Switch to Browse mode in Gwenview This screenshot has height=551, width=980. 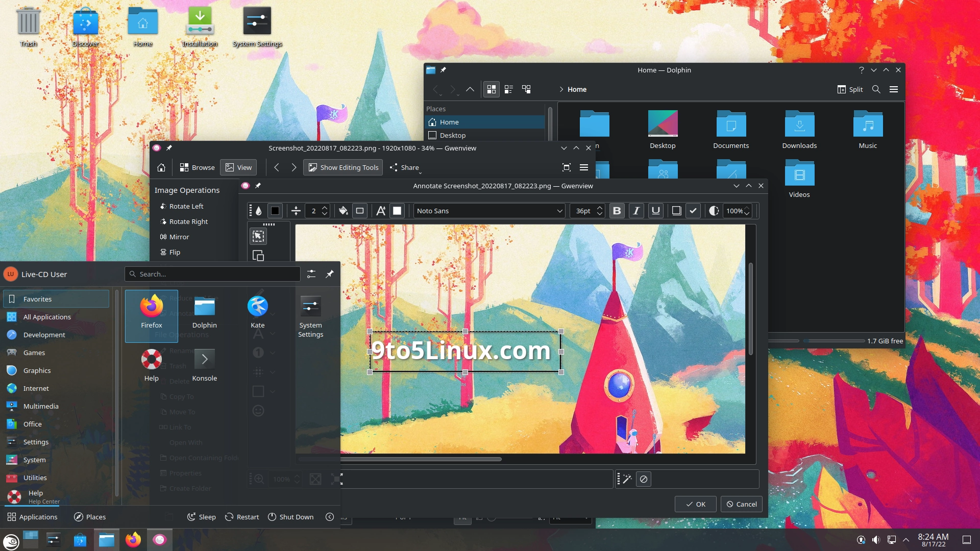tap(197, 167)
